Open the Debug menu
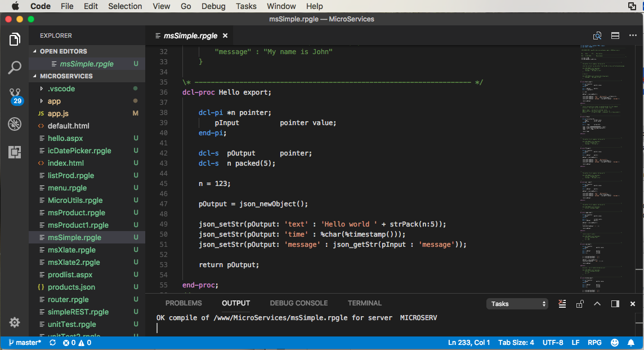644x350 pixels. tap(213, 6)
